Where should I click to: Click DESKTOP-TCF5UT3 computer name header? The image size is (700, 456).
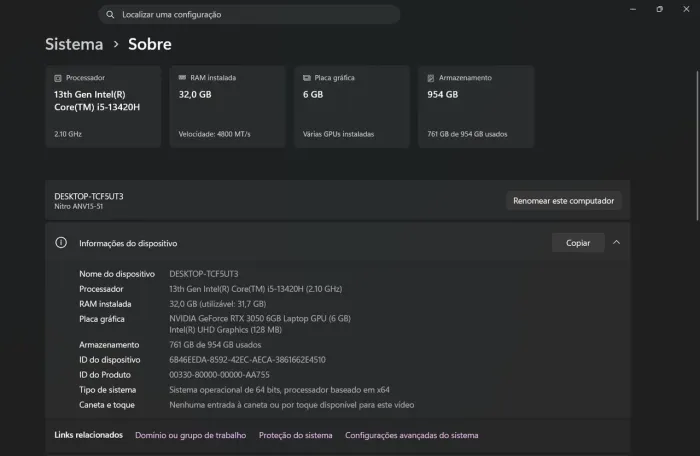click(89, 197)
